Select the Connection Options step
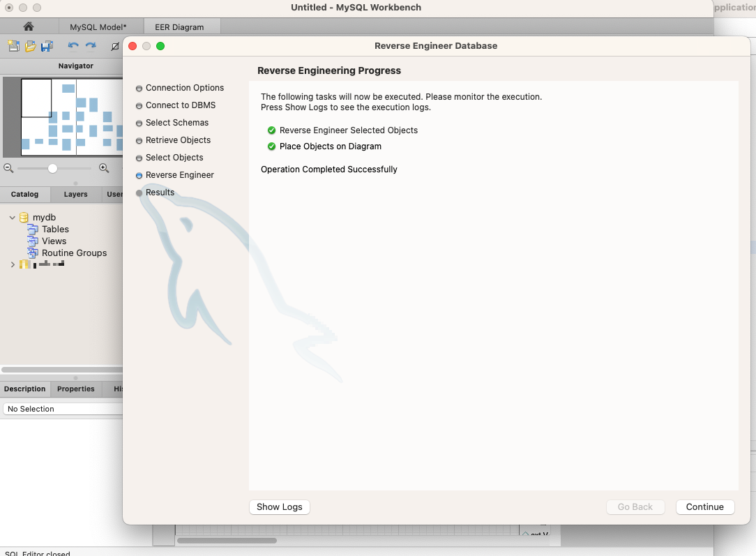 [x=185, y=88]
